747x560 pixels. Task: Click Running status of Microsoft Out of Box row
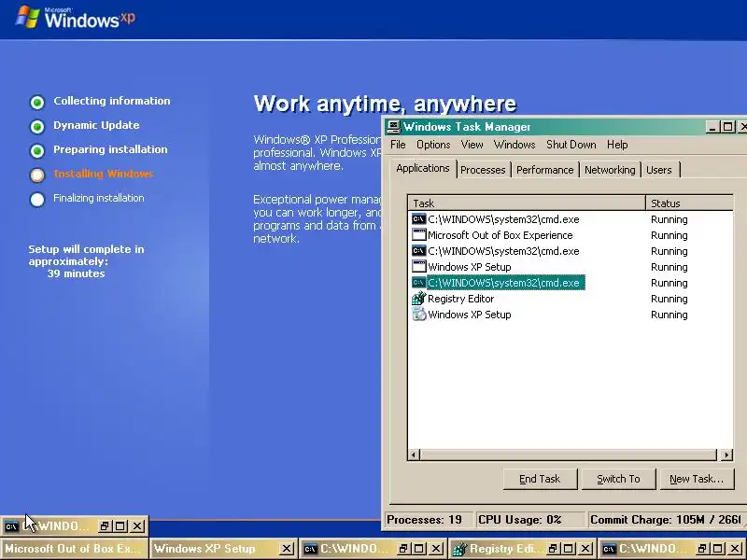coord(669,235)
